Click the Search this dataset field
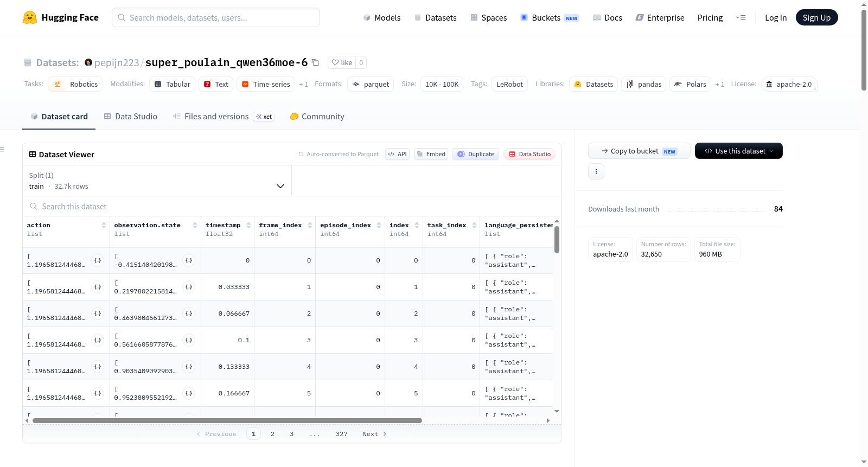 (x=292, y=206)
